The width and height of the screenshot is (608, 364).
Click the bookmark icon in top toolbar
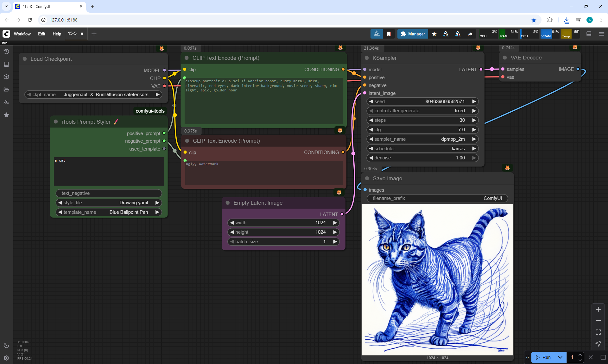(389, 34)
